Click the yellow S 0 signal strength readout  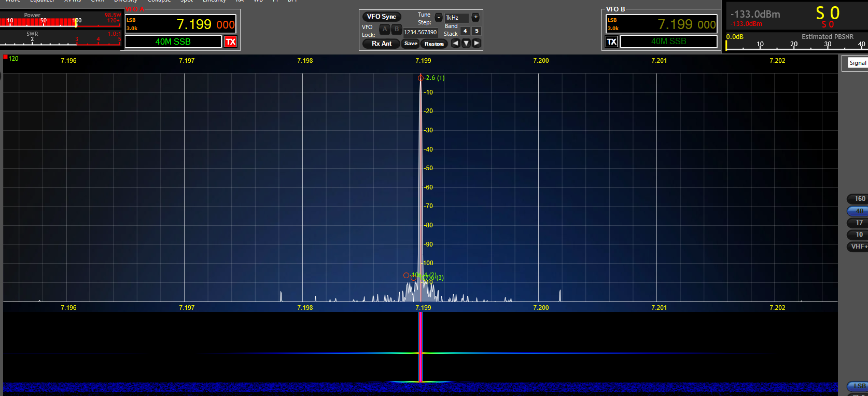click(x=828, y=13)
